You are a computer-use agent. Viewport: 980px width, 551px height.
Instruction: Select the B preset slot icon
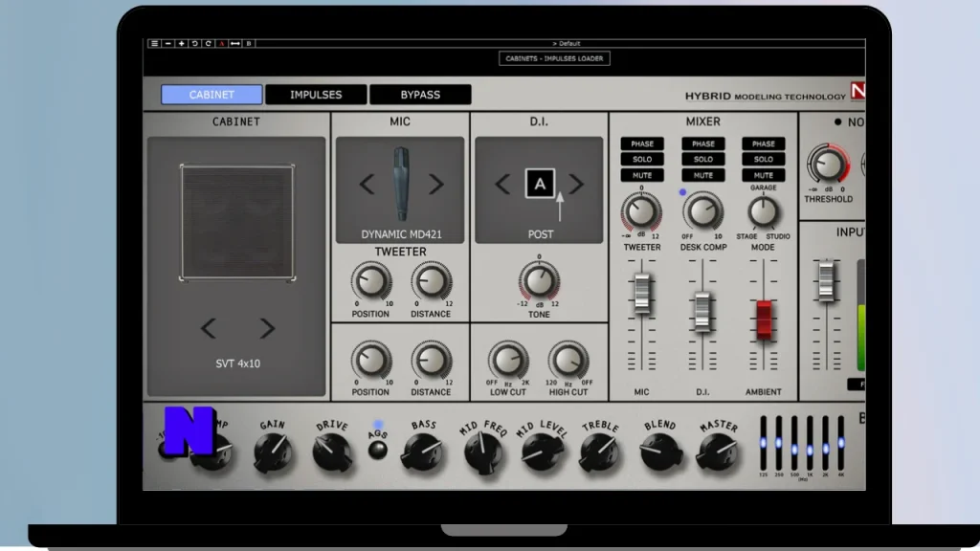tap(249, 44)
